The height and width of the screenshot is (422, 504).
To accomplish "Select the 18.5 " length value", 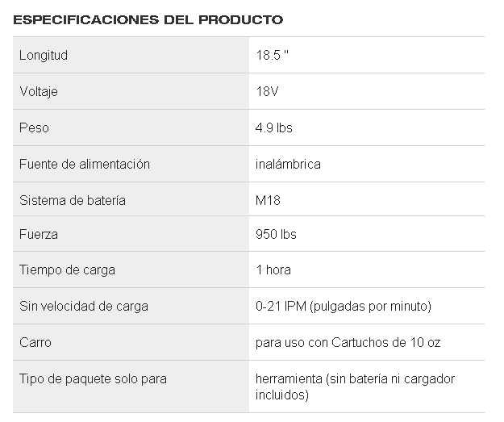I will coord(271,56).
